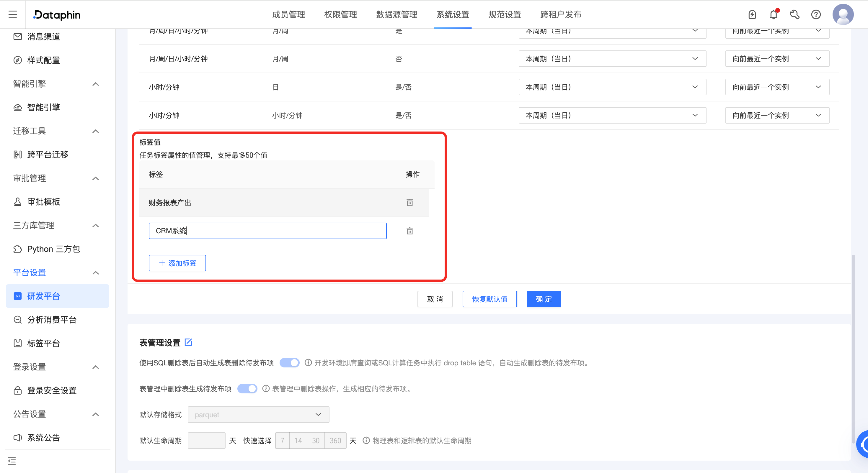Toggle 表管理中删除表生成待发布项 switch
868x473 pixels.
click(247, 388)
